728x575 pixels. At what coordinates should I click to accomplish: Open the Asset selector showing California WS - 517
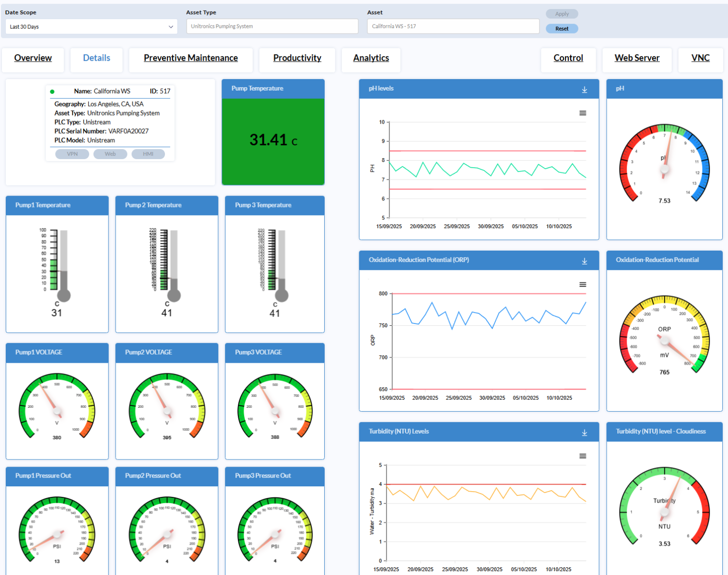(453, 26)
